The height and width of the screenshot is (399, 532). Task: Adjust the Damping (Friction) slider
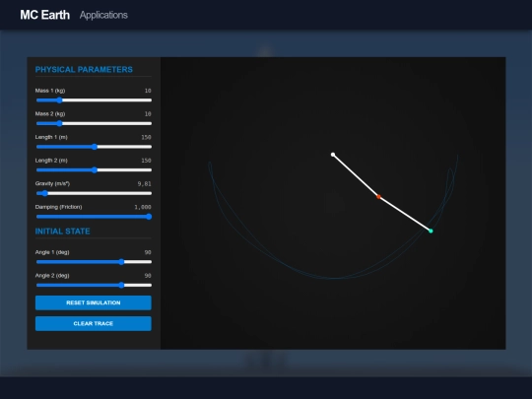[x=94, y=217]
